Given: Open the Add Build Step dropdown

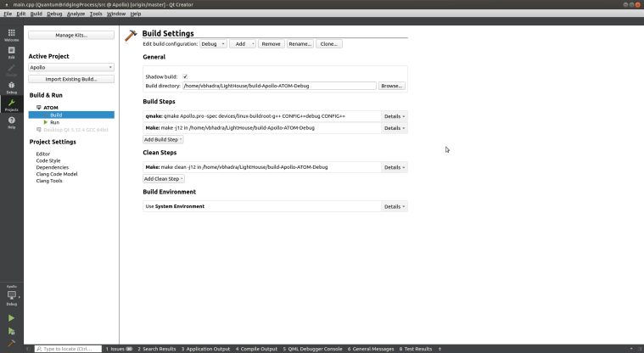Looking at the screenshot, I should click(x=163, y=139).
